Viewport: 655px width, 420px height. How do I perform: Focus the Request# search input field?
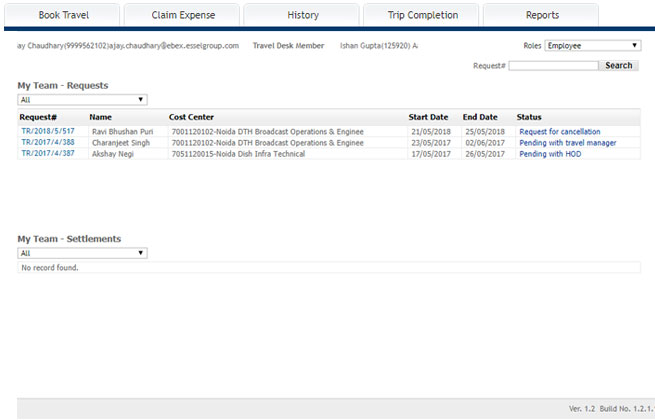553,66
